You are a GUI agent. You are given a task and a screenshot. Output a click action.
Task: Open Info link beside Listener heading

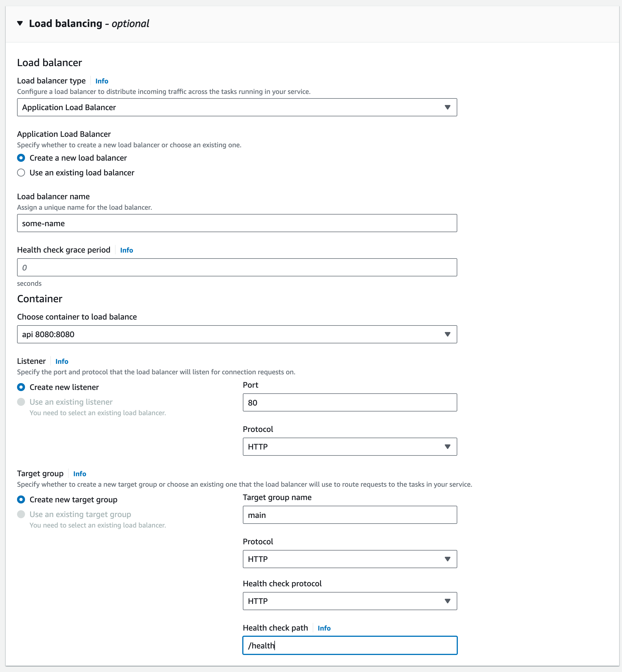pos(62,361)
